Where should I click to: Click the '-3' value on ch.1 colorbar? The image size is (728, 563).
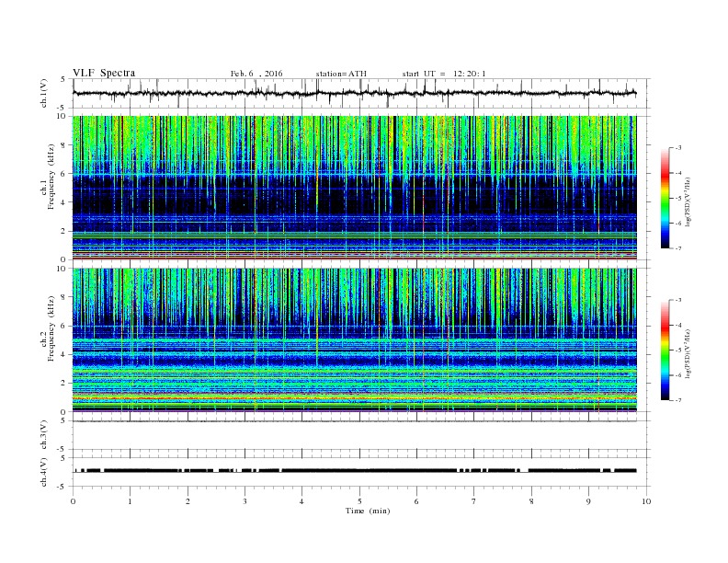click(677, 148)
